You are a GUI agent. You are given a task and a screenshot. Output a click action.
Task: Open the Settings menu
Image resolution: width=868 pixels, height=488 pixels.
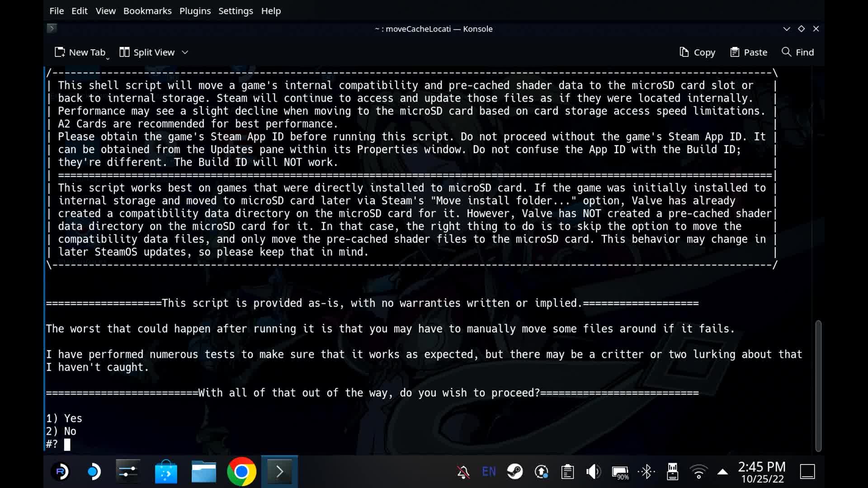click(236, 11)
